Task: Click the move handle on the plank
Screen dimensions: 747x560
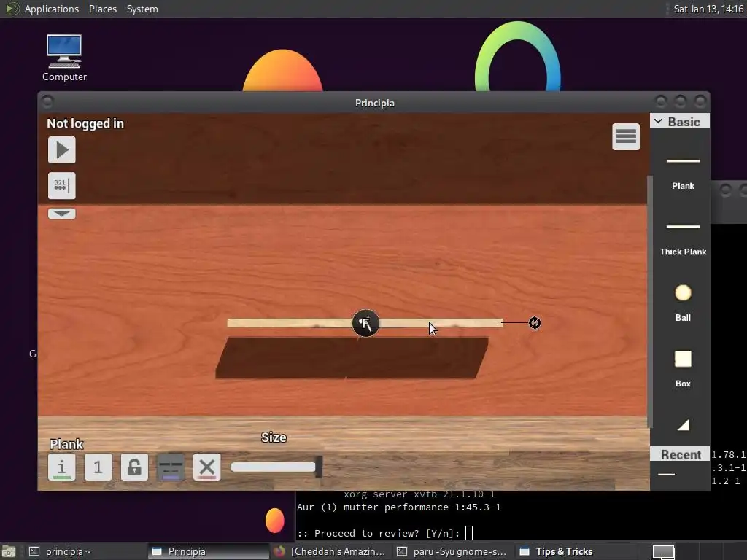Action: pyautogui.click(x=365, y=323)
